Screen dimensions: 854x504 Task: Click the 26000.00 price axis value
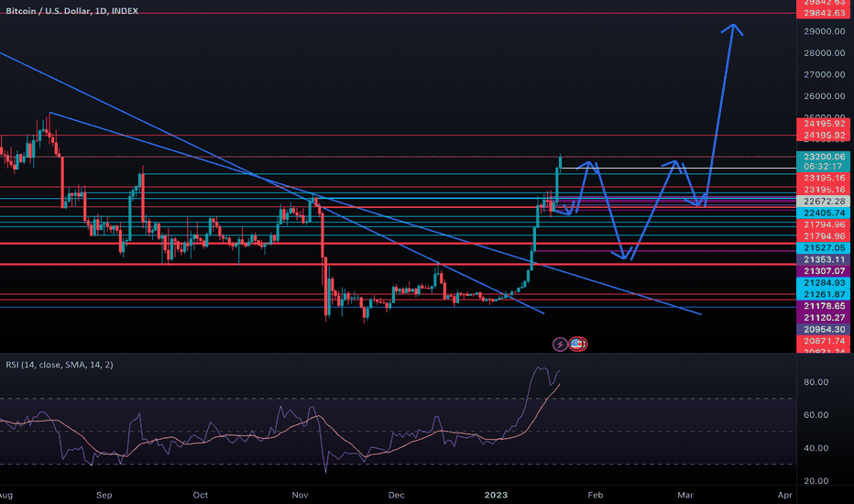click(824, 96)
